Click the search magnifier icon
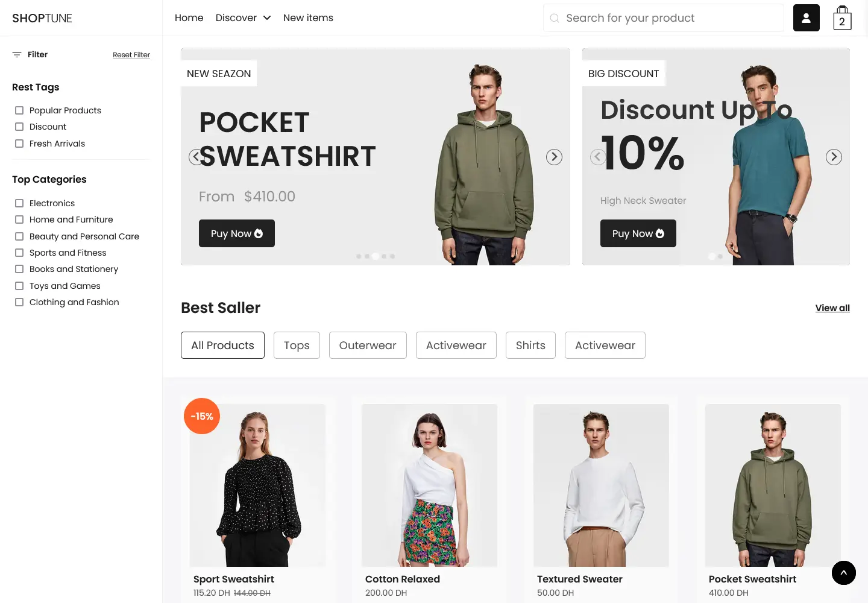This screenshot has width=868, height=603. (555, 18)
